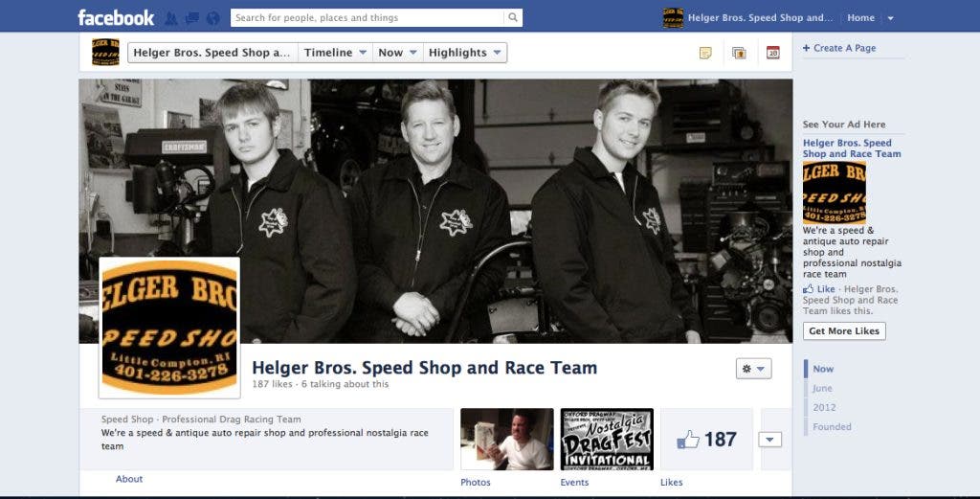Click the Speed Shop profile picture

click(x=169, y=328)
